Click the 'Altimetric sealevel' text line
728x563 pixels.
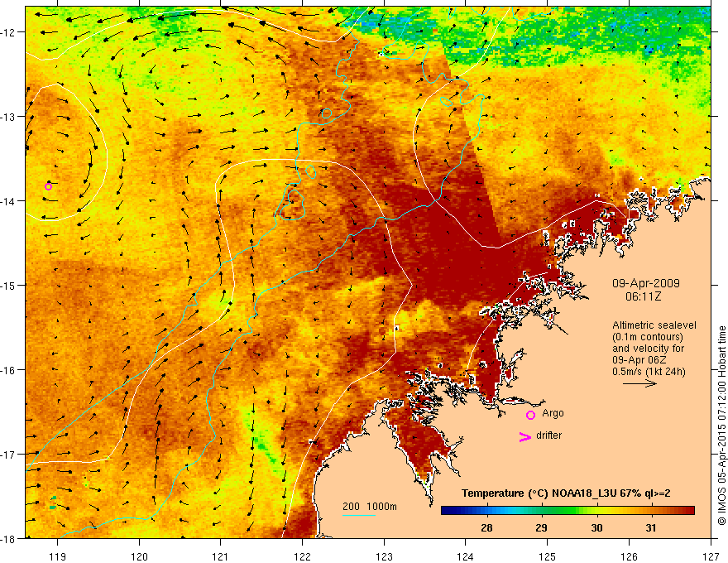click(654, 325)
